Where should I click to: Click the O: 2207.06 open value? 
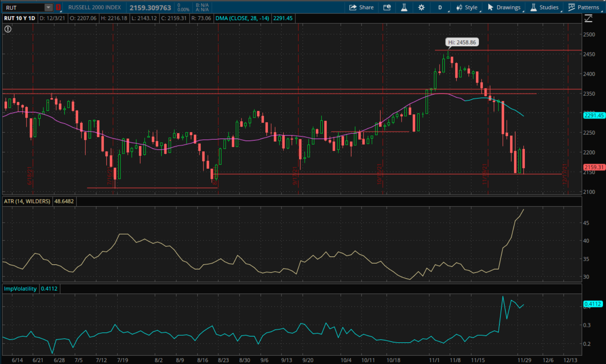pyautogui.click(x=83, y=18)
